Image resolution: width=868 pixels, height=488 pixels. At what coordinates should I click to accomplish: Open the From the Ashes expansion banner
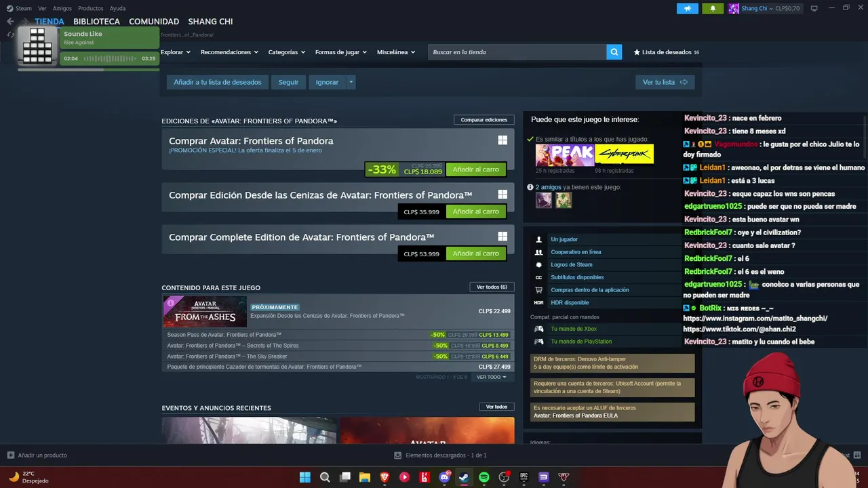coord(205,312)
